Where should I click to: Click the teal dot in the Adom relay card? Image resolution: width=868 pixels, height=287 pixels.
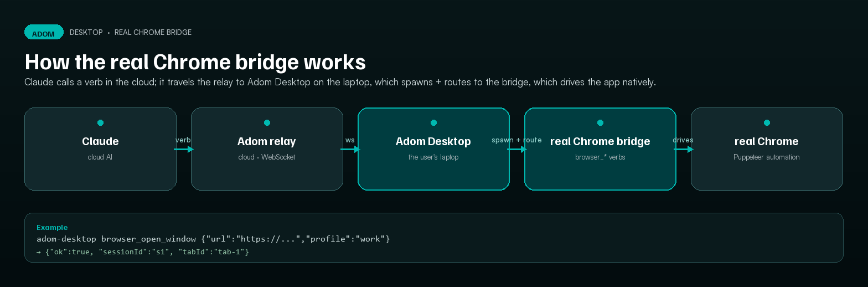267,123
